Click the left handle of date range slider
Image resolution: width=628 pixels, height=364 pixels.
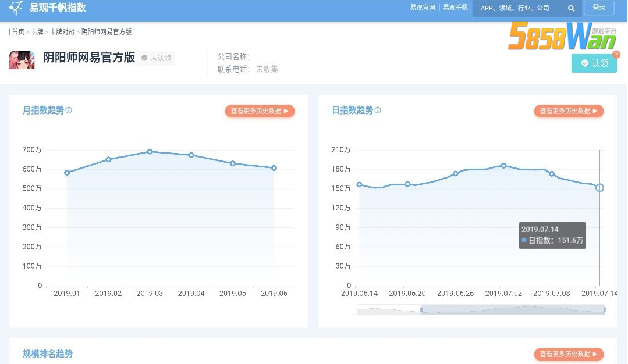click(x=421, y=309)
